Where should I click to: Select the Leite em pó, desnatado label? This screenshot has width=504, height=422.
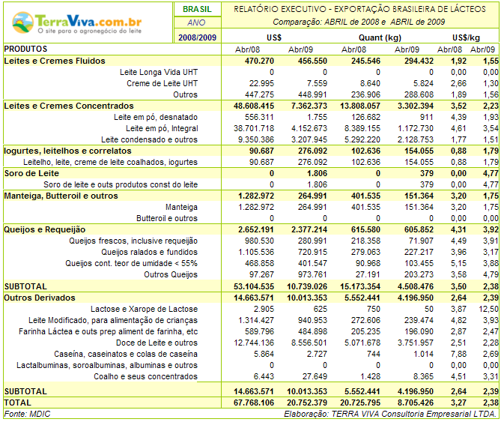point(156,117)
